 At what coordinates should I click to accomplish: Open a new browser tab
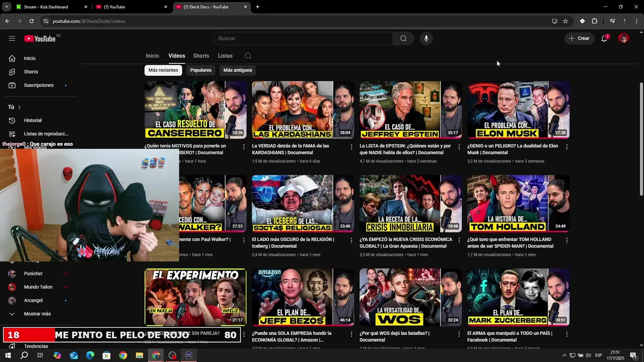pyautogui.click(x=258, y=7)
